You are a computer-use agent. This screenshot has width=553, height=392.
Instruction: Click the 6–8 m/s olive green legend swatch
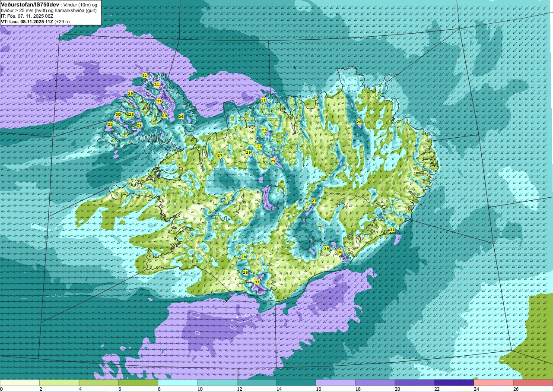coord(138,383)
